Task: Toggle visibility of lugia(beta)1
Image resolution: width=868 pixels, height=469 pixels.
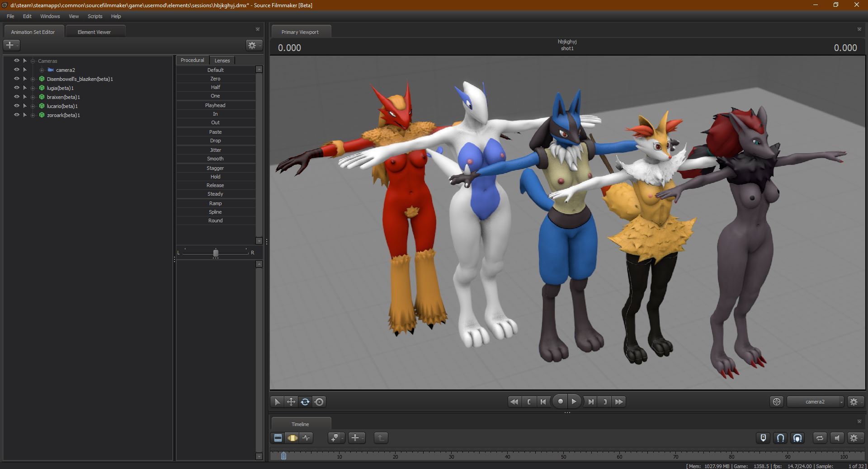Action: click(16, 88)
